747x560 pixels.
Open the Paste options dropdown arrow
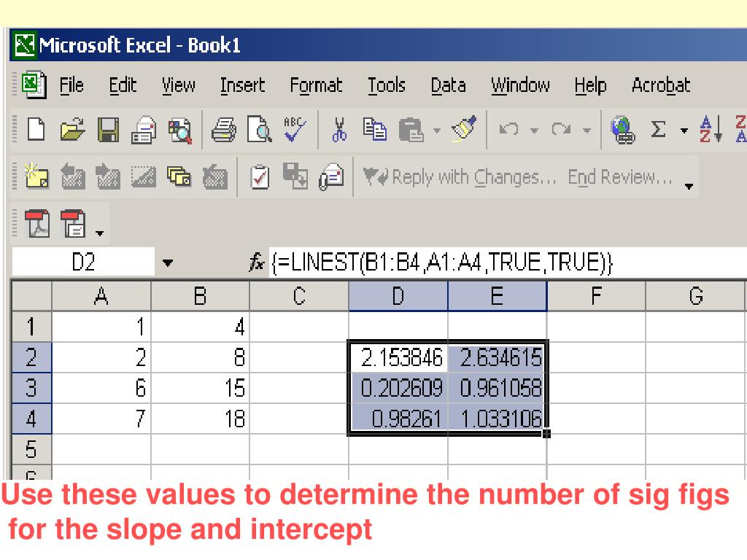tap(437, 130)
